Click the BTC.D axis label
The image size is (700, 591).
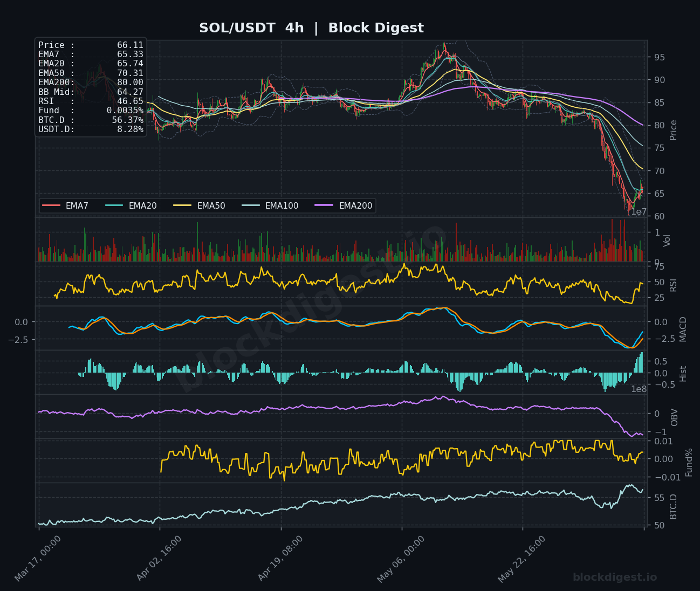(673, 506)
